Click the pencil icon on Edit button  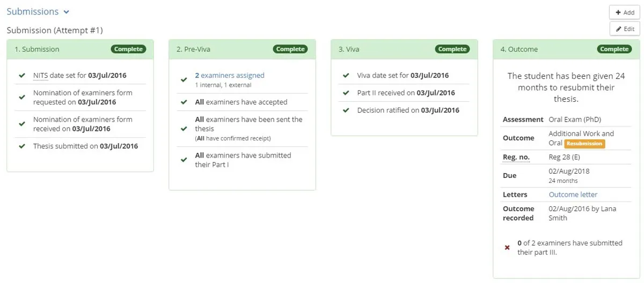618,29
